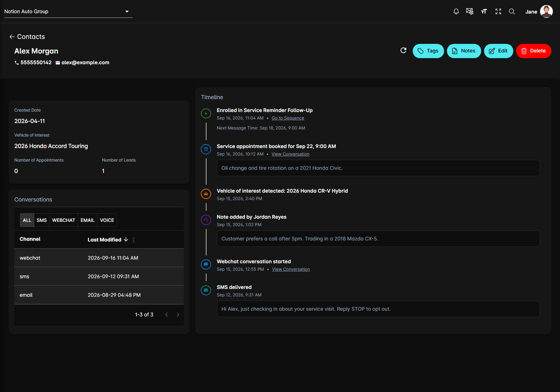Click the calendar icon for Service appointment booked
560x392 pixels.
pos(206,149)
